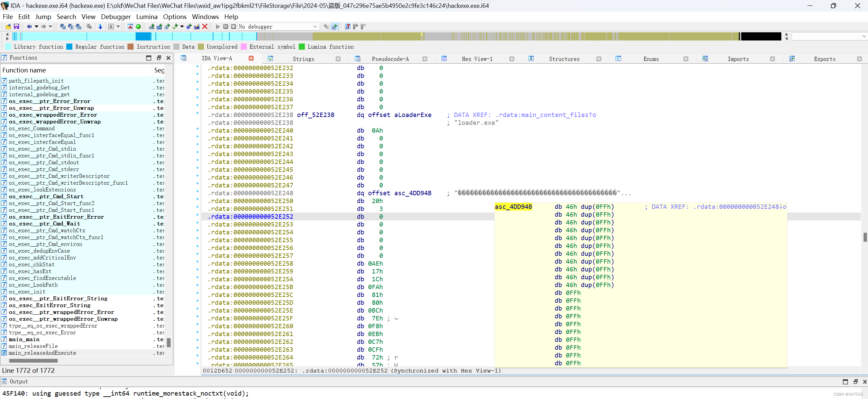Click the breakpoint list icon
Screen dimensions: 868x399
(347, 27)
